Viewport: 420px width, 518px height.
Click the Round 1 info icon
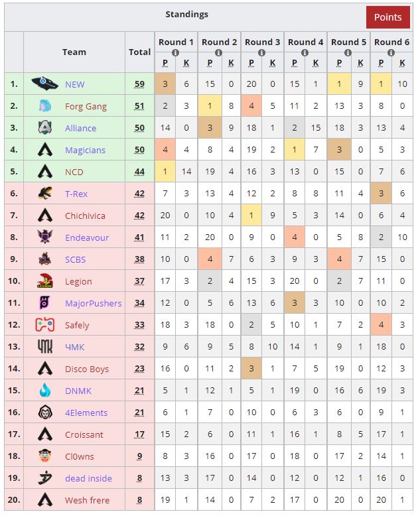(175, 52)
